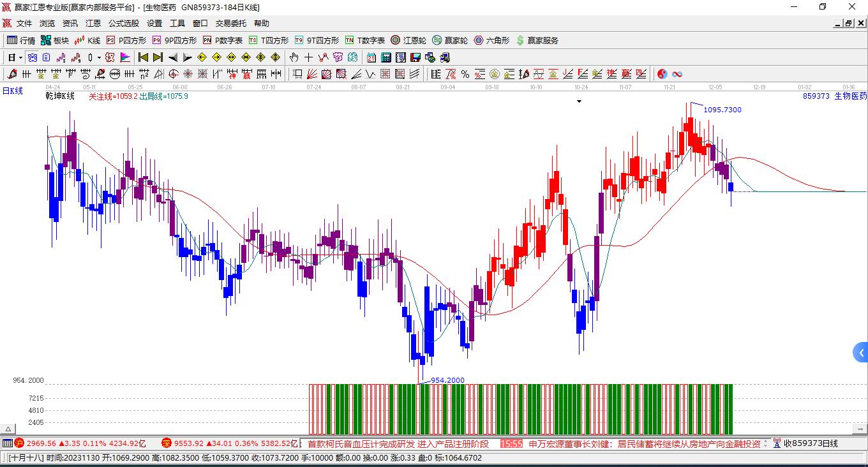Open the 窗口 menu
Viewport: 868px width, 467px height.
pos(200,24)
